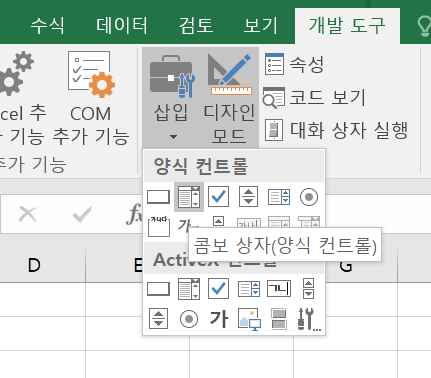This screenshot has width=431, height=378.
Task: Insert ActiveX spin button
Action: click(x=159, y=319)
